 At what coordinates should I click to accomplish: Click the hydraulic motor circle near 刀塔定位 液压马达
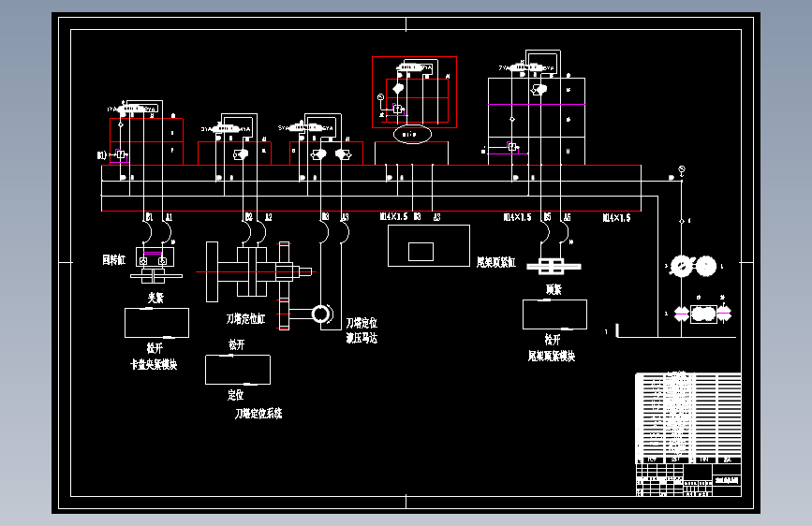pos(321,314)
